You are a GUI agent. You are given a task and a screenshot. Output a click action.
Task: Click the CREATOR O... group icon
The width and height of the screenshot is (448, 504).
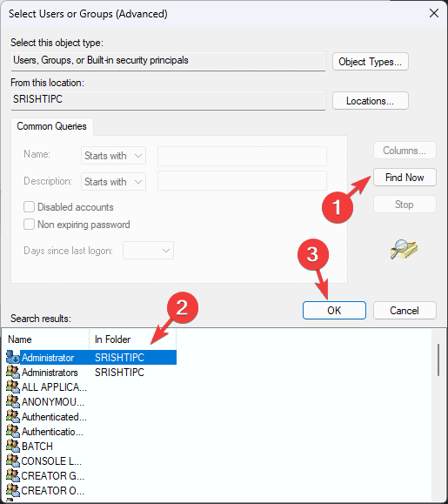point(13,490)
